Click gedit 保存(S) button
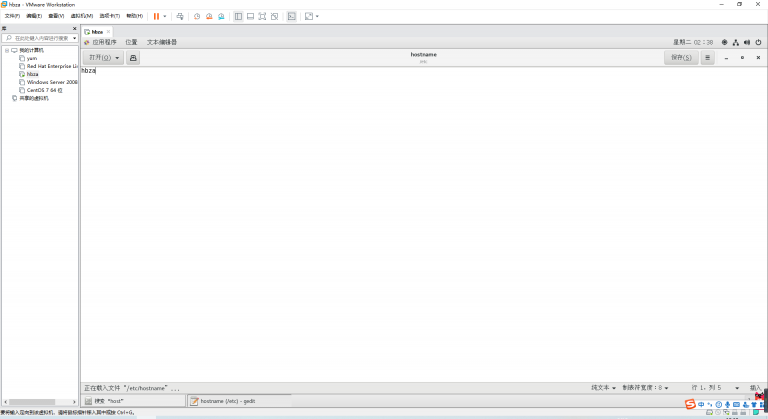Screen dimensions: 768x419 tap(681, 57)
